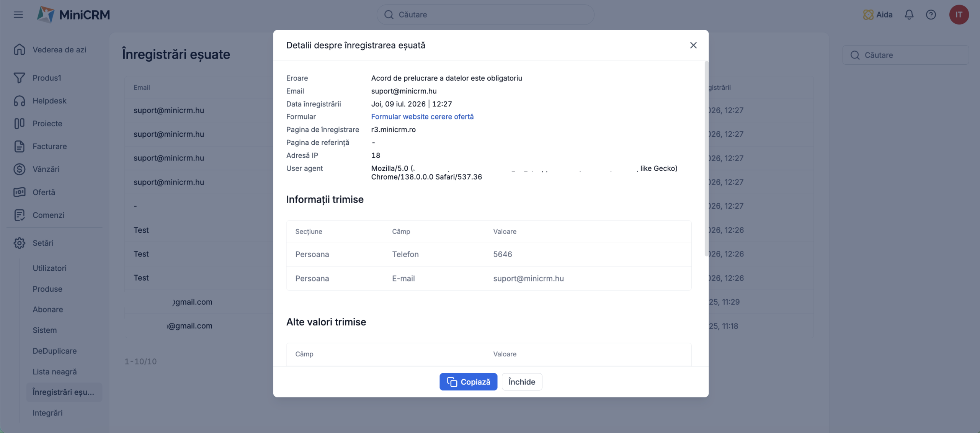Open Utilizatori settings

point(49,268)
